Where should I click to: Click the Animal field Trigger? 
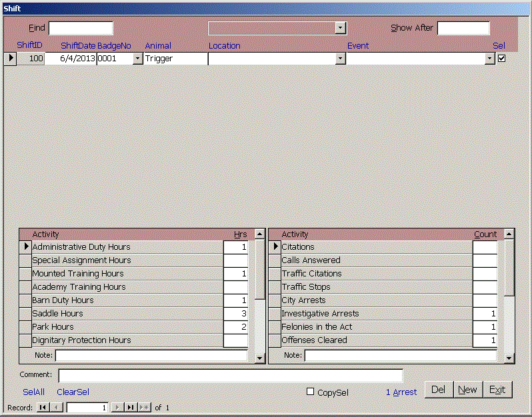click(176, 59)
